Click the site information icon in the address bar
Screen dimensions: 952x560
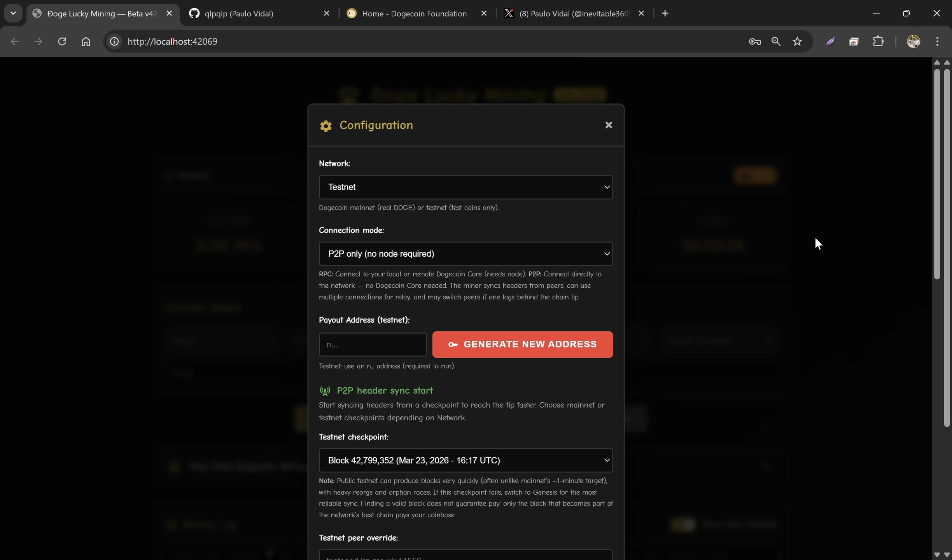[x=114, y=41]
